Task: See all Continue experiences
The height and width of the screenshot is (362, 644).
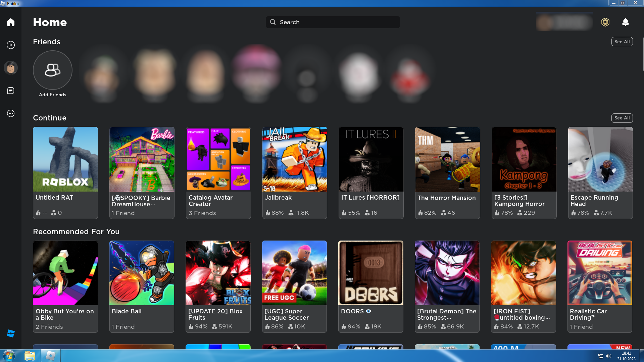Action: click(x=622, y=118)
